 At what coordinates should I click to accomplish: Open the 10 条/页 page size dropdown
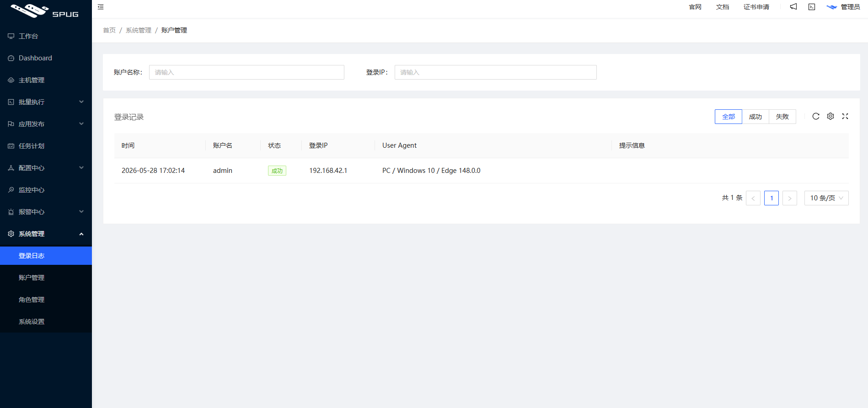(x=826, y=198)
